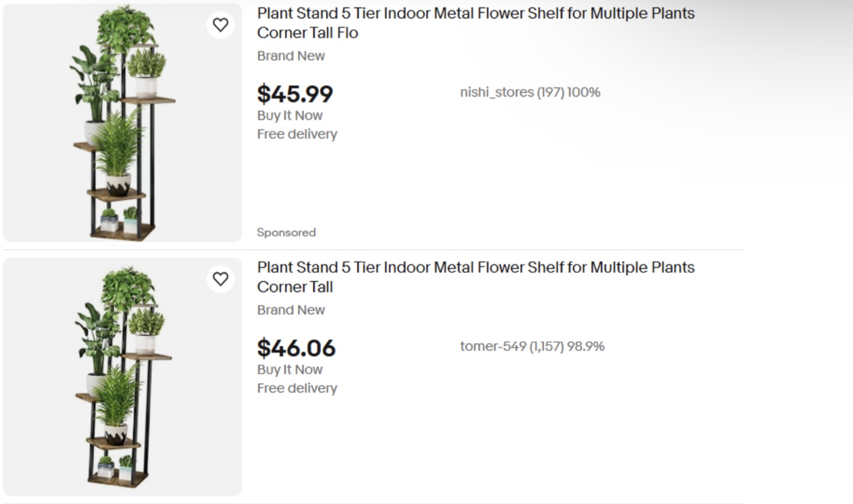Click Brand New under the second title
The width and height of the screenshot is (853, 504).
pos(291,310)
